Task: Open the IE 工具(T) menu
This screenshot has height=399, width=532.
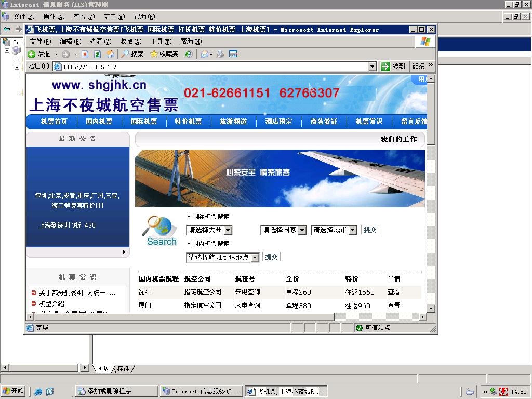Action: tap(161, 42)
